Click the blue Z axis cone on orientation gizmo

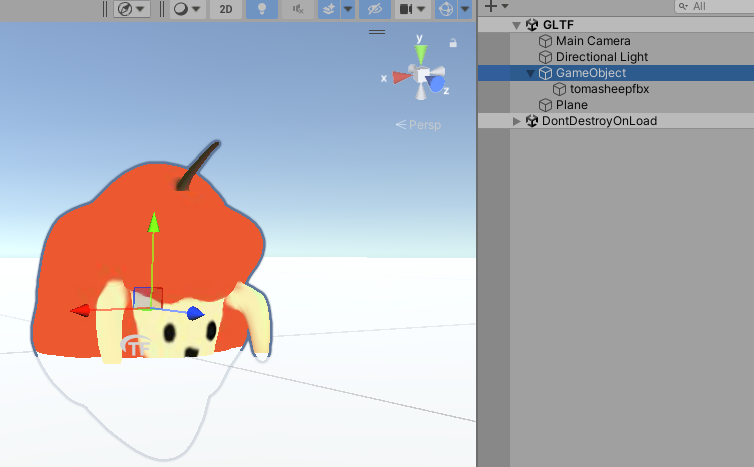click(x=436, y=84)
